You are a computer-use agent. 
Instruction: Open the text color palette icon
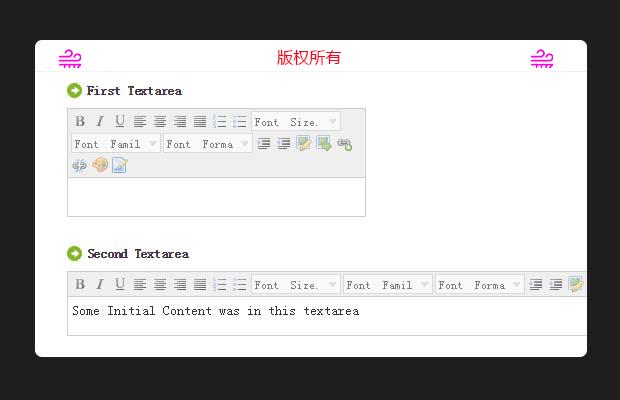pos(100,166)
